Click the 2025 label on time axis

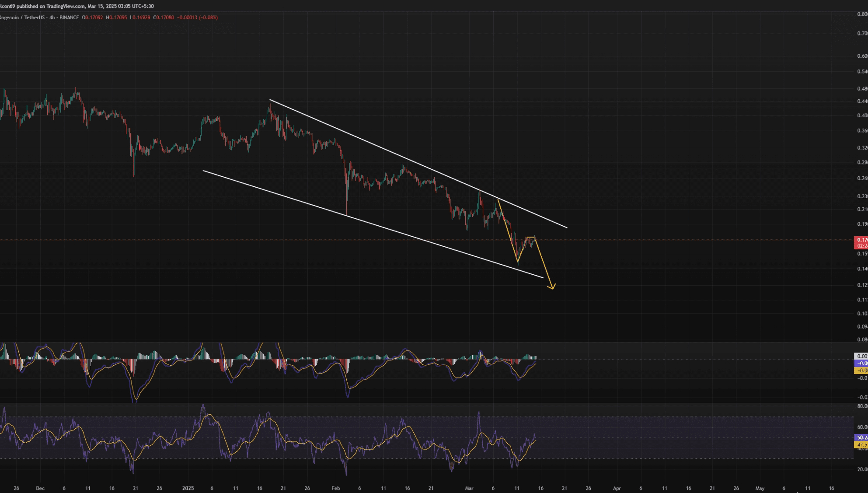[x=188, y=488]
